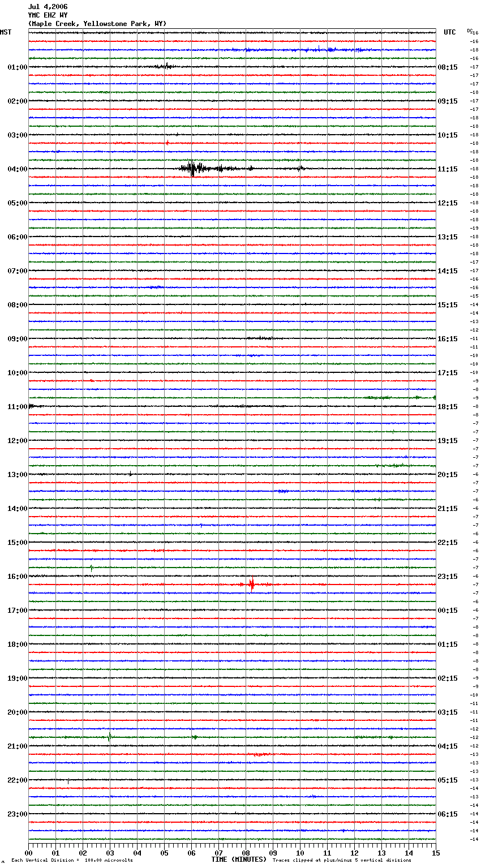Click the large black burst on 04:00 trace
The height and width of the screenshot is (868, 481).
(193, 169)
